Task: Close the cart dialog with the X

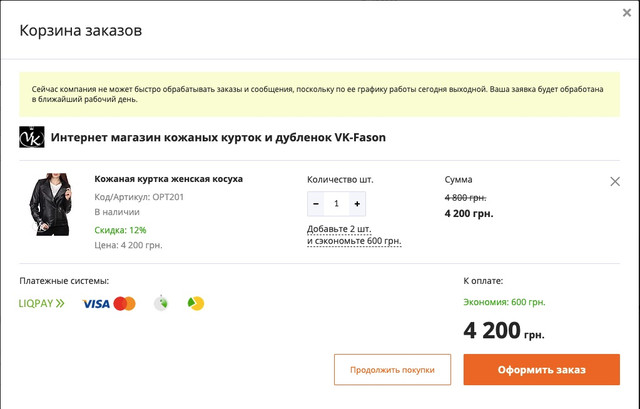Action: 626,13
